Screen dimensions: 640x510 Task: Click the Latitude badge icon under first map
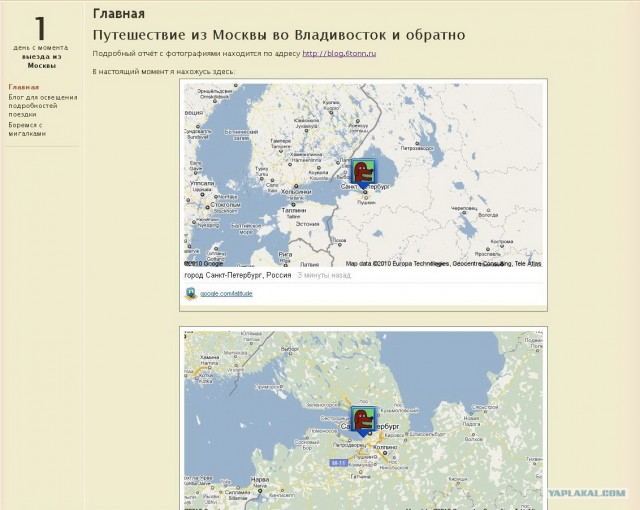pyautogui.click(x=191, y=293)
